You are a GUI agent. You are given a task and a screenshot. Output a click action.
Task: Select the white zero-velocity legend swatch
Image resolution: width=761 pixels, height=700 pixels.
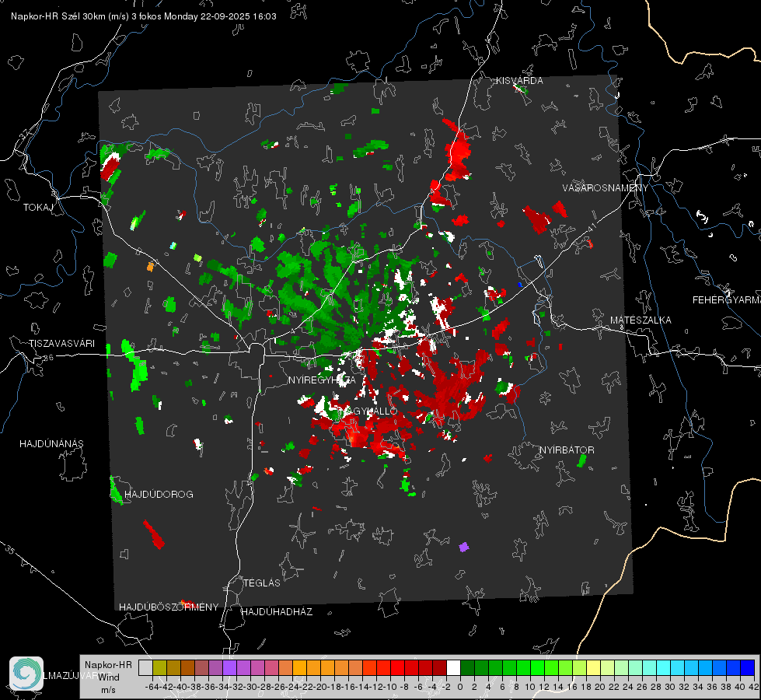pyautogui.click(x=453, y=667)
